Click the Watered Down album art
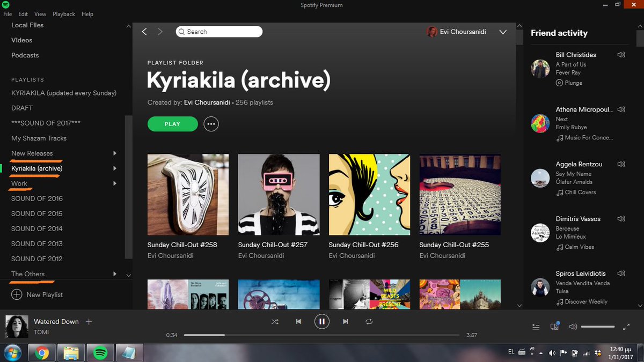 pos(17,326)
